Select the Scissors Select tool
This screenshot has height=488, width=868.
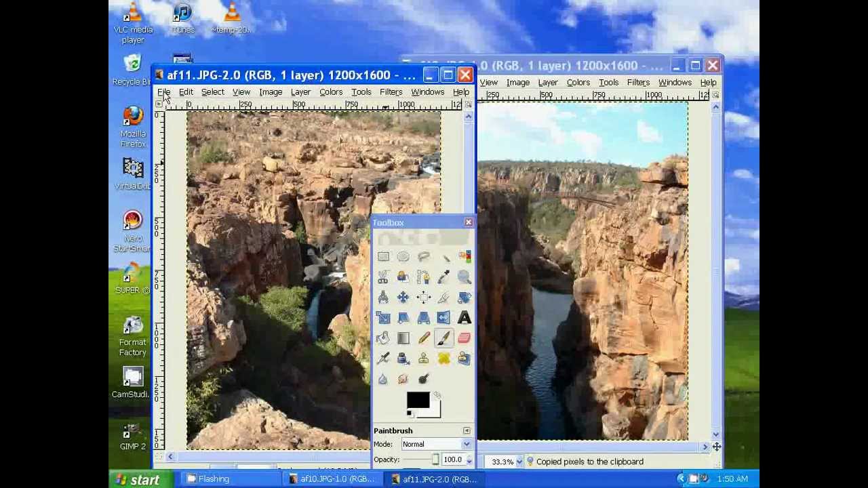(383, 277)
